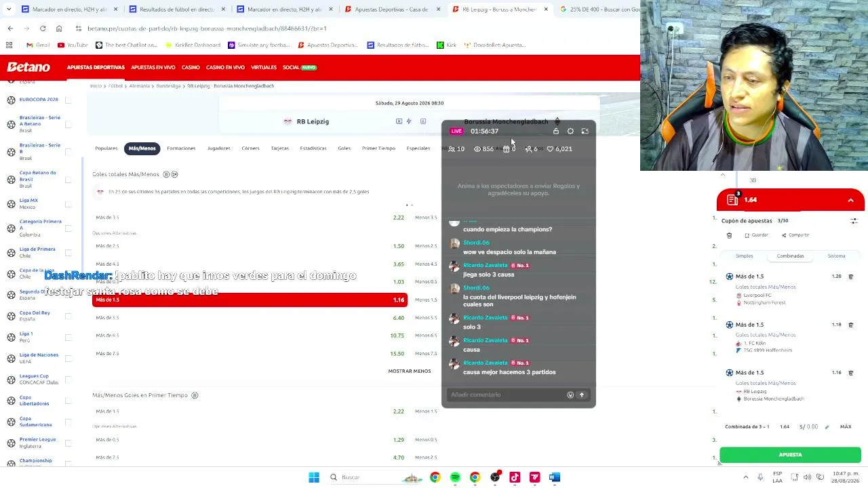
Task: Open Chrome tab search dropdown
Action: coord(10,9)
